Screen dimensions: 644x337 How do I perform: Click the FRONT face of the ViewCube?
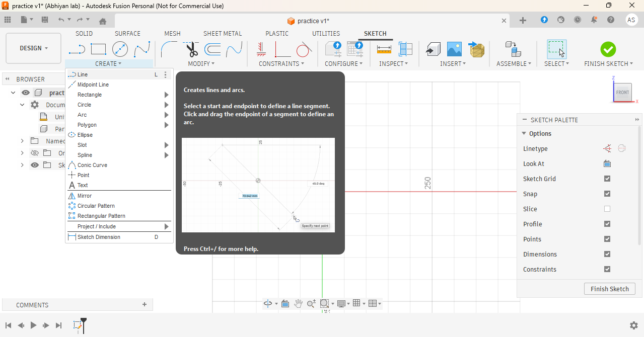click(x=623, y=92)
